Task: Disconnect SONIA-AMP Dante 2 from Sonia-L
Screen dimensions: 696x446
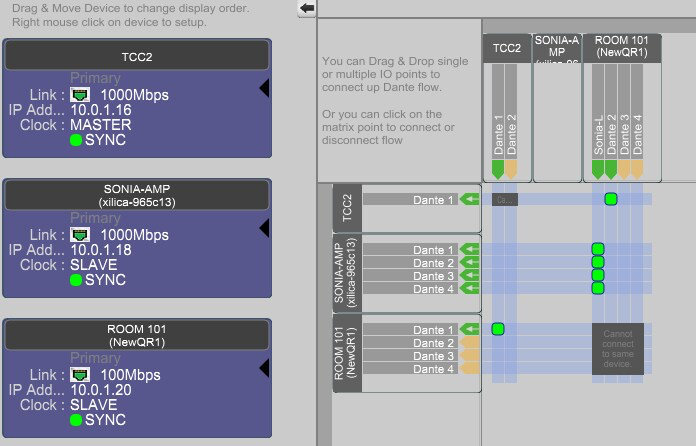Action: tap(598, 262)
